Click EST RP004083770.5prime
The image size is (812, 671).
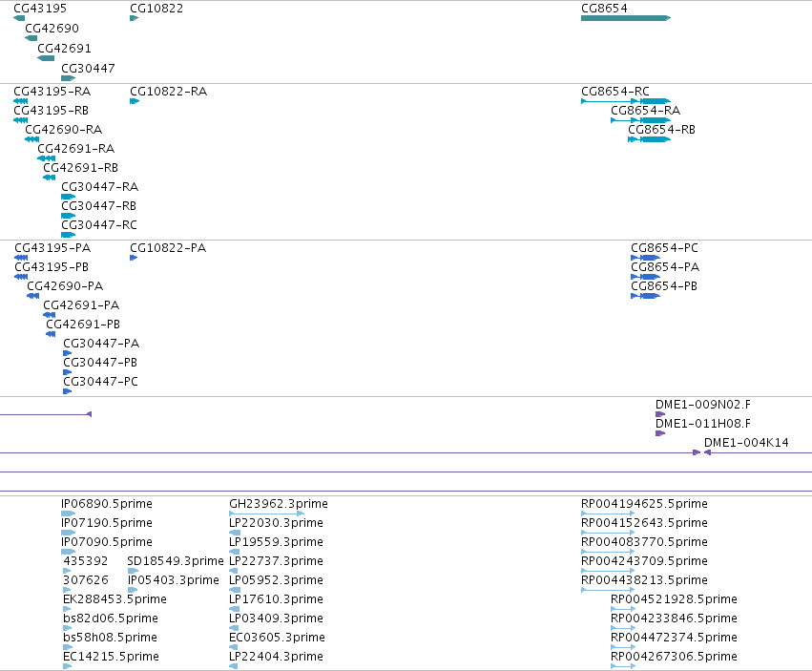(x=645, y=542)
